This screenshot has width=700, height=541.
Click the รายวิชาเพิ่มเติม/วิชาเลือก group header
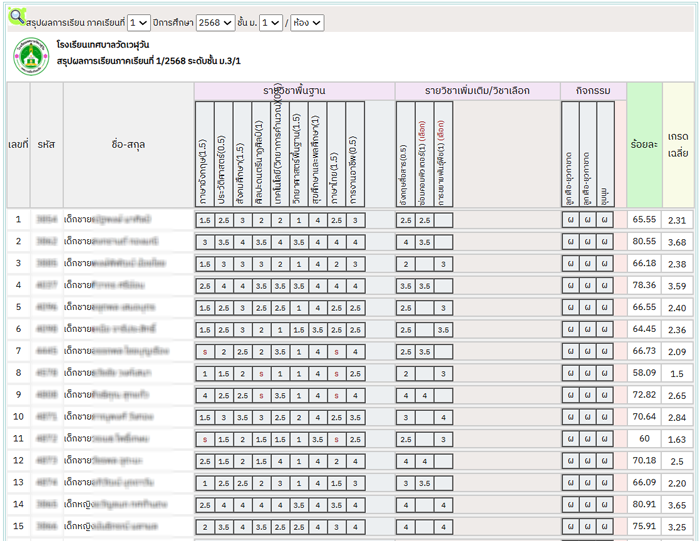(x=478, y=91)
